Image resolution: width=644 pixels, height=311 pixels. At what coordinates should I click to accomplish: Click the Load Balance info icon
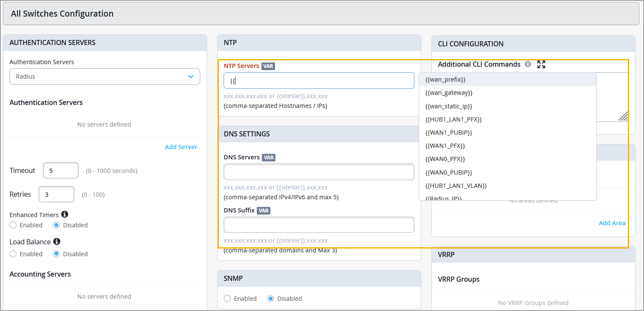pos(57,241)
